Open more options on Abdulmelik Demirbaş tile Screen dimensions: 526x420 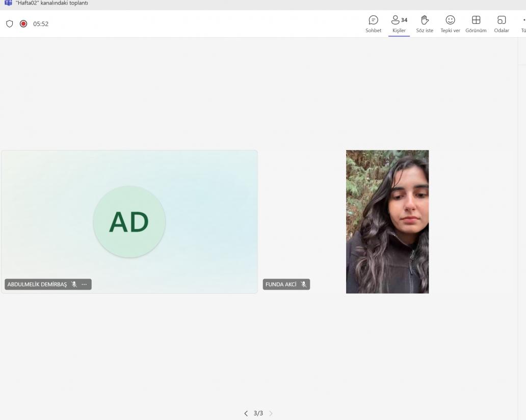[x=84, y=285]
